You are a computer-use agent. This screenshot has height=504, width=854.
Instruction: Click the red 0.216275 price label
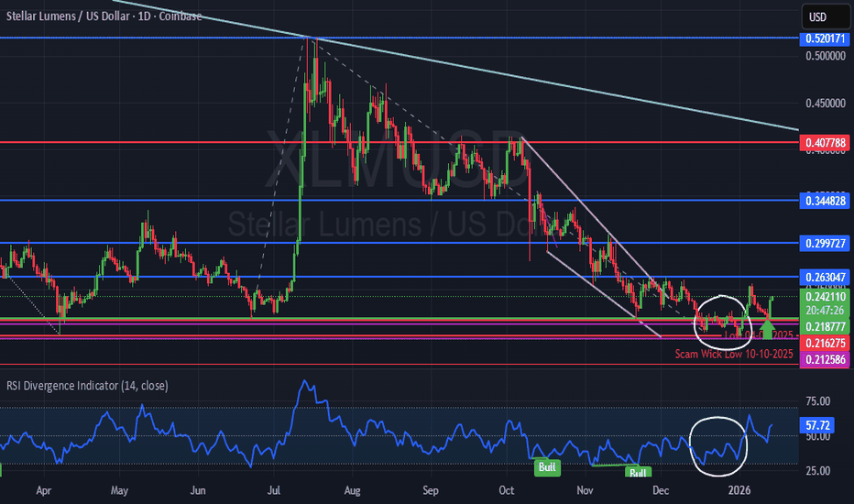point(826,342)
